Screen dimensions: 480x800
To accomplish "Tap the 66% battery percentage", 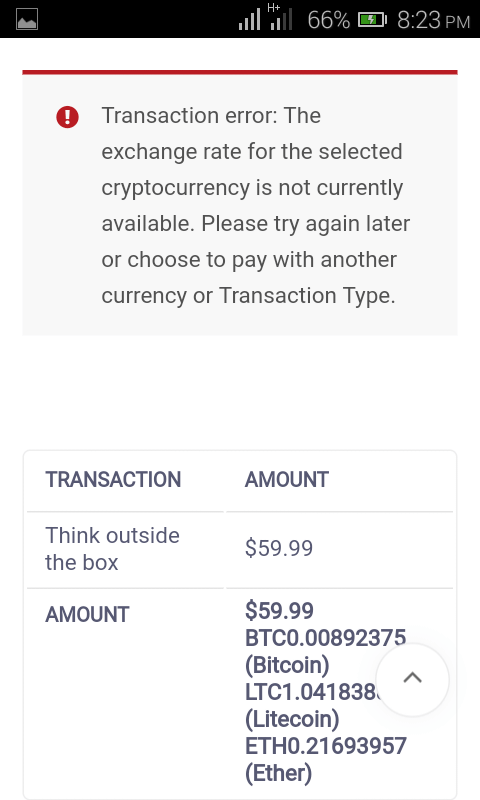I will [329, 20].
